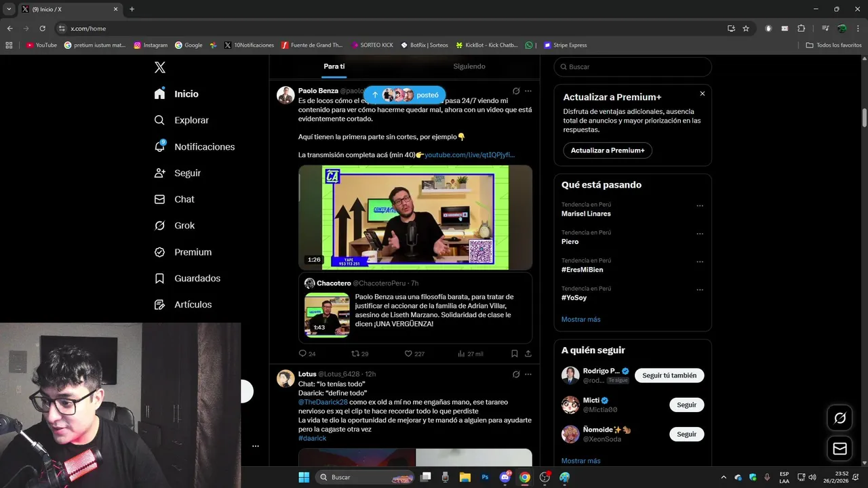Switch to the Para ti tab
The width and height of the screenshot is (868, 488).
pyautogui.click(x=334, y=66)
